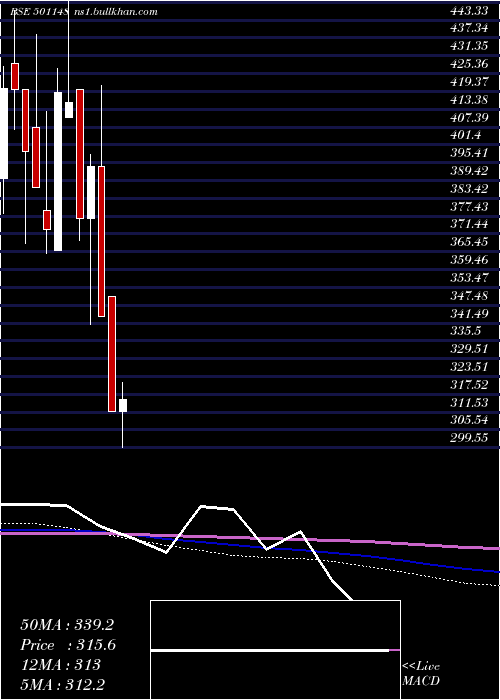The image size is (500, 700).
Task: Click the 317.52 price label
Action: (x=469, y=385)
